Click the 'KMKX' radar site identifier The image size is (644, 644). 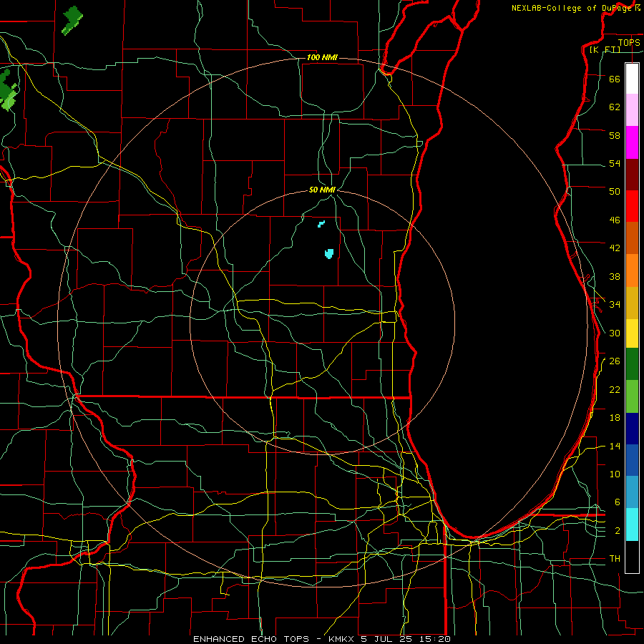pos(343,639)
